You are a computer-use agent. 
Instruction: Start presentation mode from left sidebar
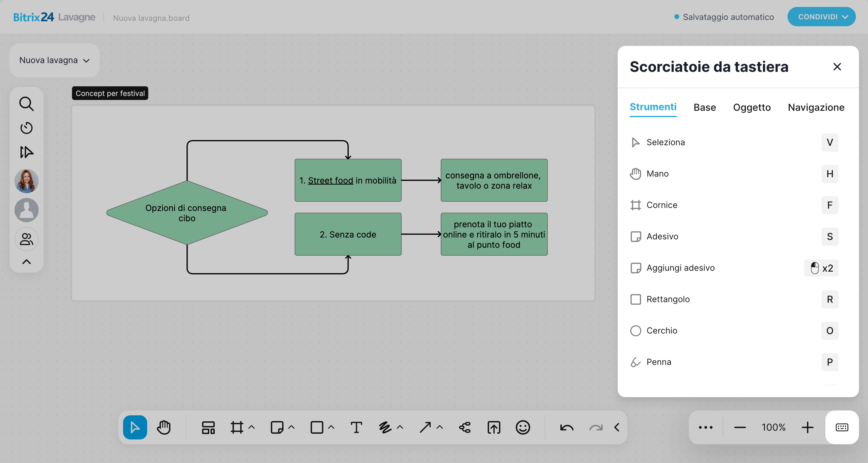click(26, 152)
